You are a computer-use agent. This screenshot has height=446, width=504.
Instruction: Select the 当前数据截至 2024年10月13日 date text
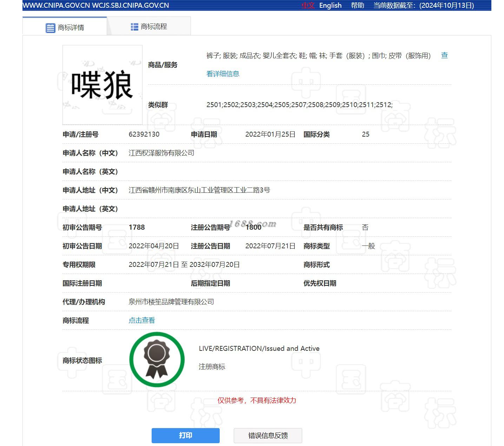[424, 5]
